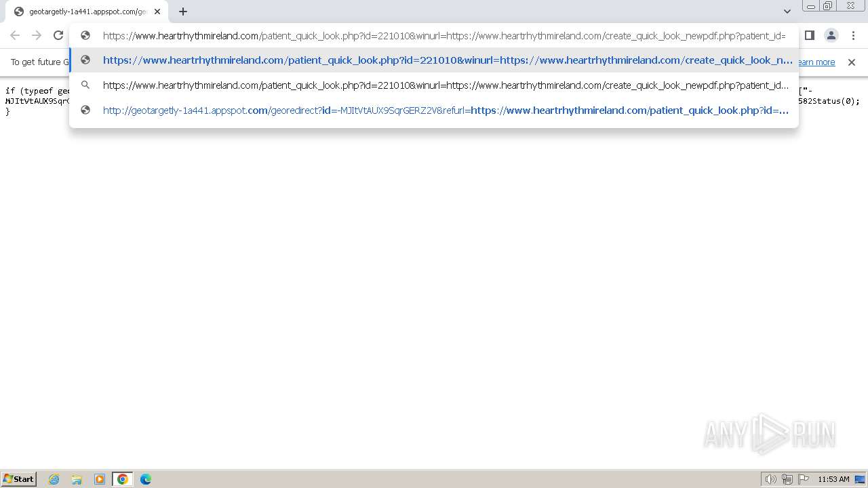Screen dimensions: 868x488
Task: Select highlighted heartrhythmireland.com URL suggestion
Action: click(x=434, y=60)
